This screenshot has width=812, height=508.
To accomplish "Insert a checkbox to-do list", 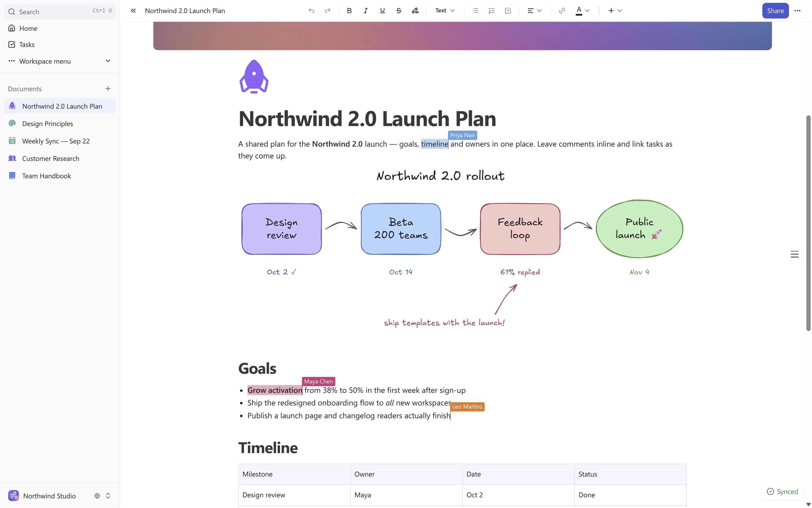I will tap(508, 11).
